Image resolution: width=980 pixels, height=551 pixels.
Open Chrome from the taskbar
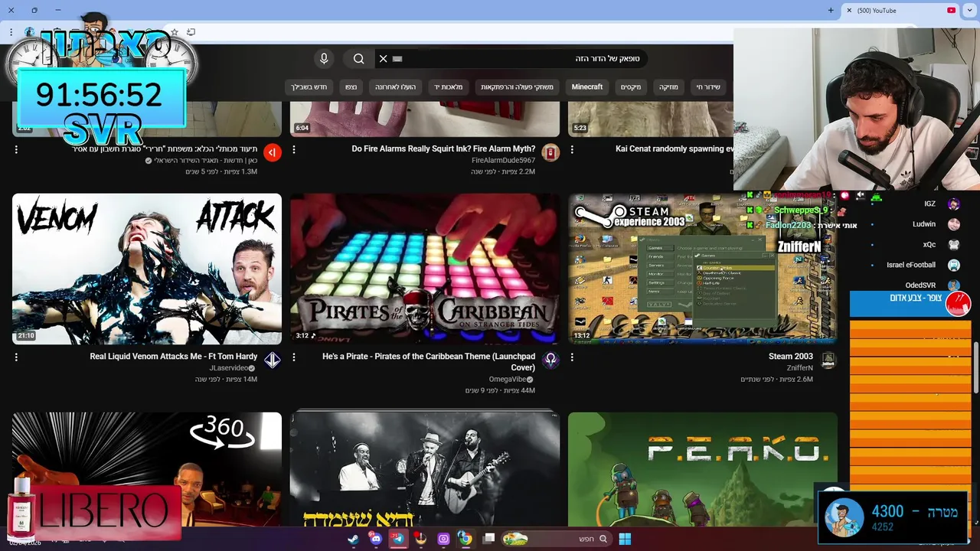tap(465, 539)
